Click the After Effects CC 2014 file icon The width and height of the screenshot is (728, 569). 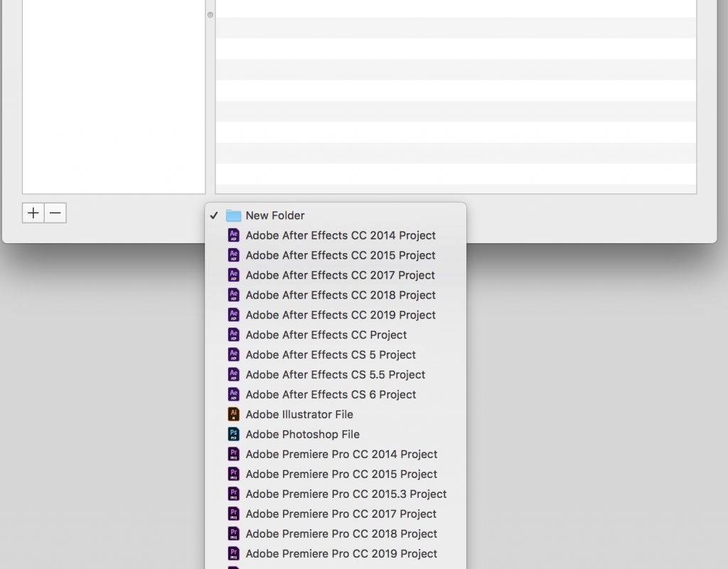(233, 235)
